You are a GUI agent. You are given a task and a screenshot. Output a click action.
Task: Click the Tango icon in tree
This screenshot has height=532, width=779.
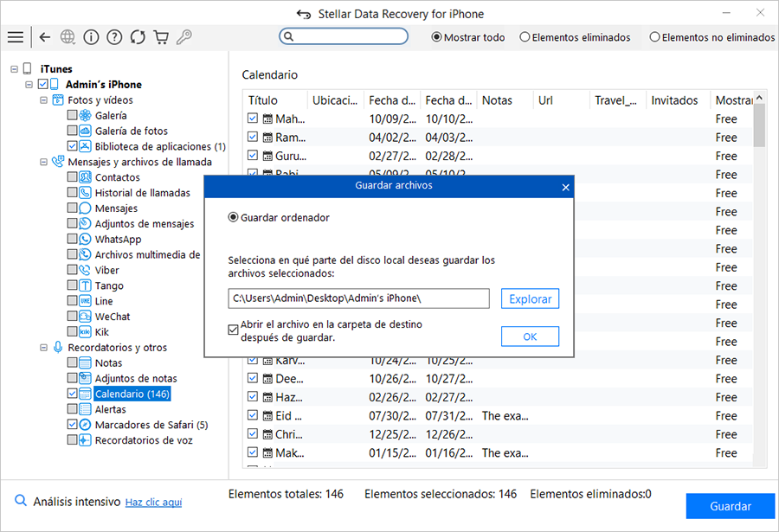[86, 285]
